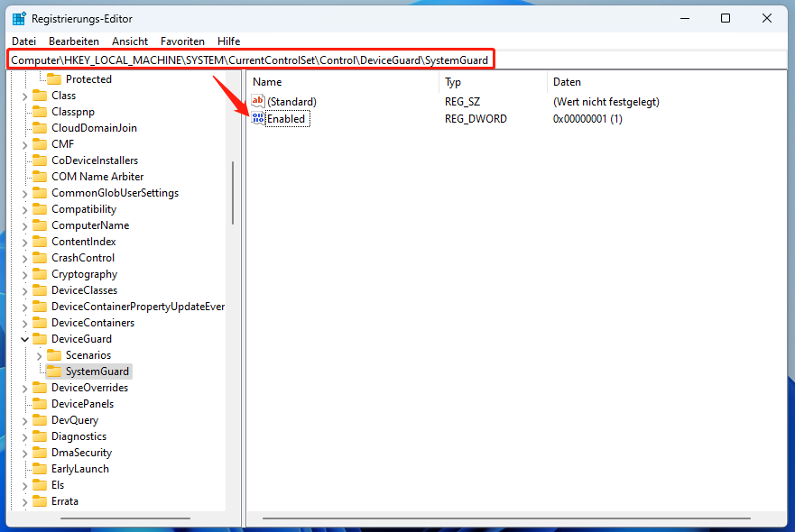The height and width of the screenshot is (532, 795).
Task: Maximize the Registrierungs-Editor window
Action: click(726, 19)
